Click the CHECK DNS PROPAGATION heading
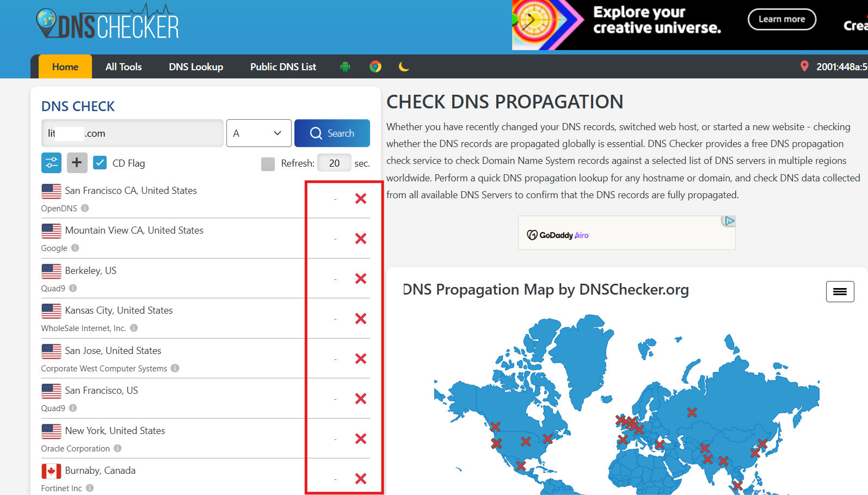This screenshot has width=868, height=495. [504, 102]
